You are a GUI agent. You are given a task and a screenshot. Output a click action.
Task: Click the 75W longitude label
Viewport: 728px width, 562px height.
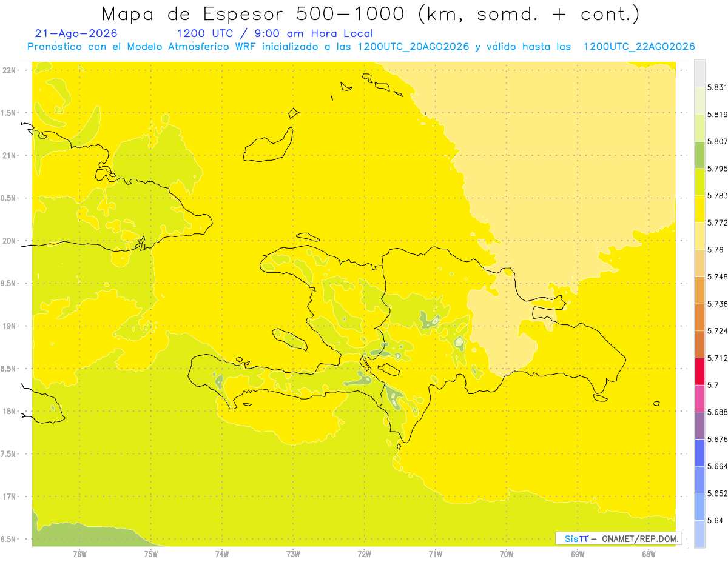click(150, 554)
